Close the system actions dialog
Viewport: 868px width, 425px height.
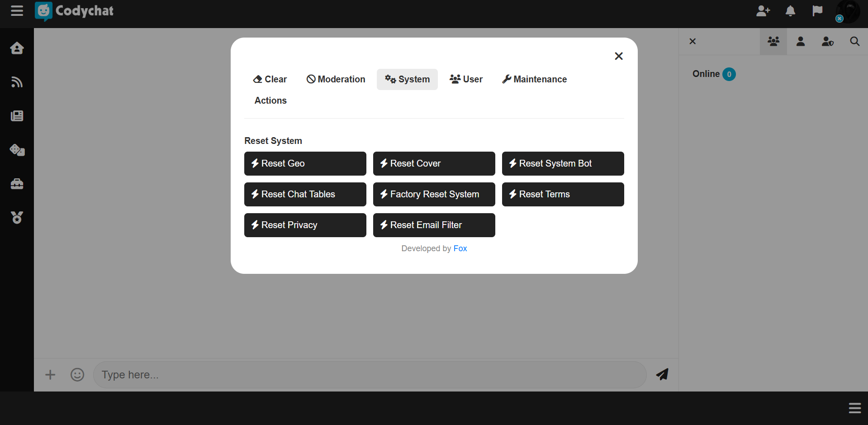(x=618, y=56)
